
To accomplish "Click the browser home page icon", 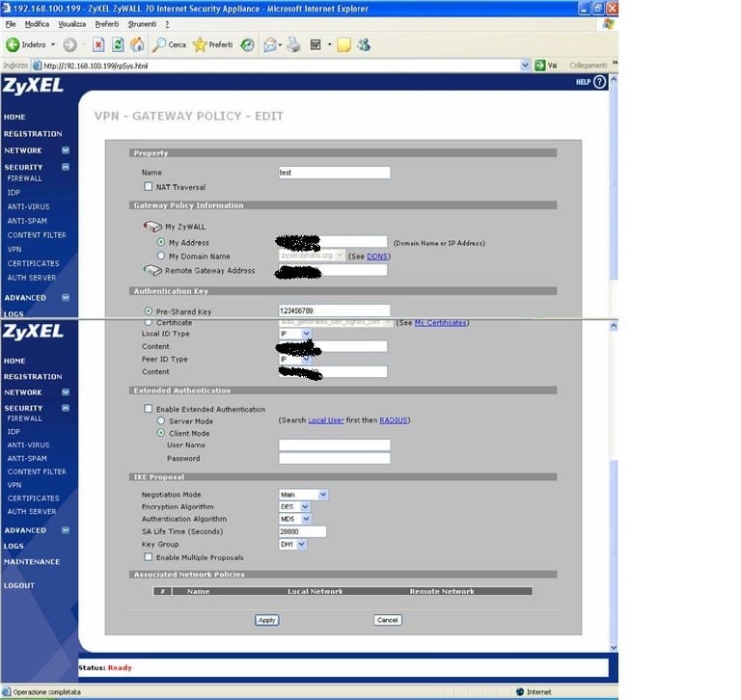I will pyautogui.click(x=137, y=45).
